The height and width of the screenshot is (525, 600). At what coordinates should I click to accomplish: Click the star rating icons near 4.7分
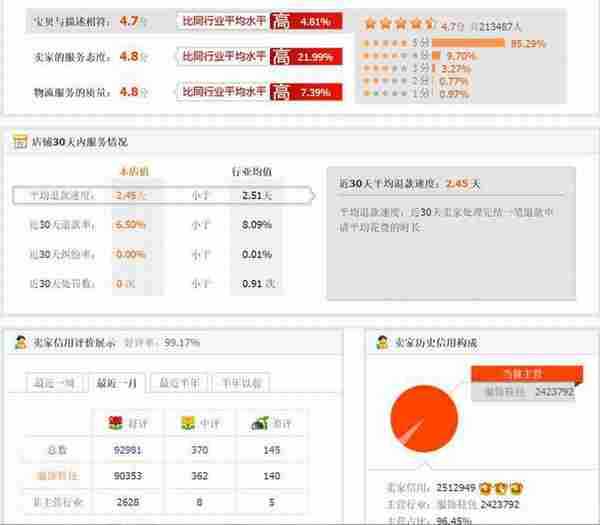pyautogui.click(x=399, y=20)
